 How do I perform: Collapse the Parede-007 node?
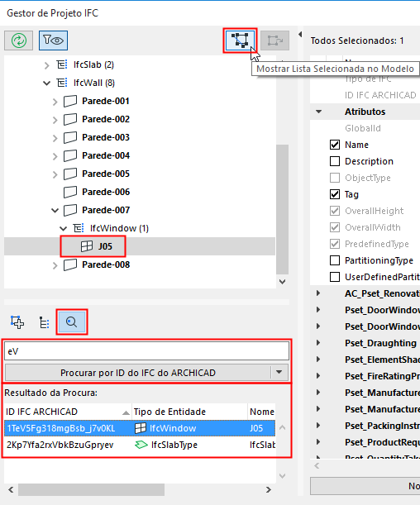(55, 211)
